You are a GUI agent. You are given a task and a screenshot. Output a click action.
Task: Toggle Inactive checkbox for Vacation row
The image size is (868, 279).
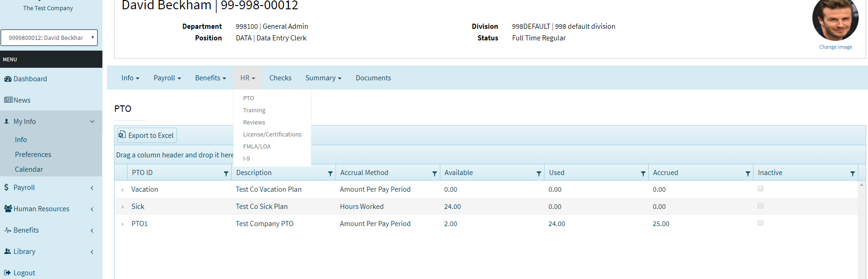pos(760,188)
